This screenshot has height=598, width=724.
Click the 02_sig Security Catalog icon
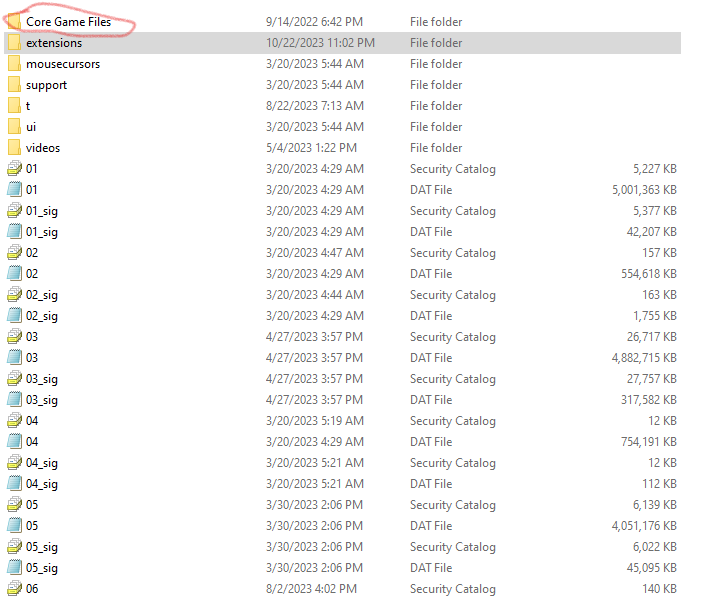(14, 295)
